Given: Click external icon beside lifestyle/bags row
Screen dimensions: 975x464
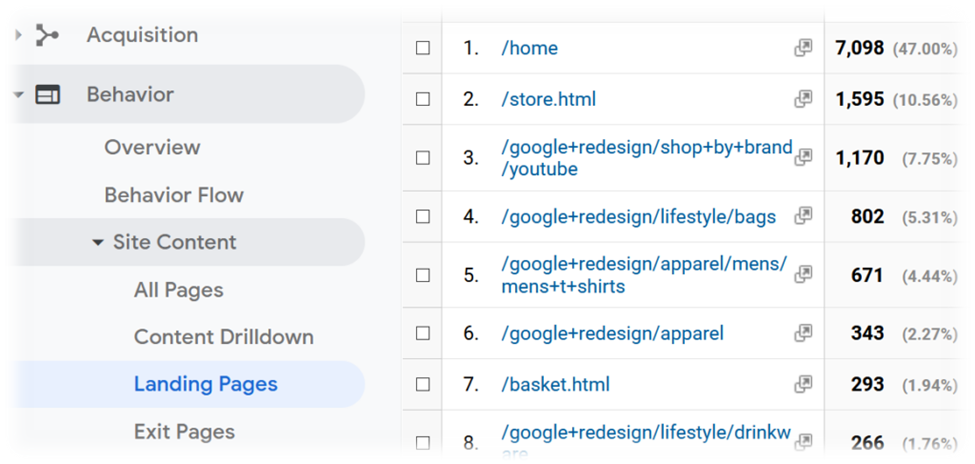Looking at the screenshot, I should tap(803, 216).
